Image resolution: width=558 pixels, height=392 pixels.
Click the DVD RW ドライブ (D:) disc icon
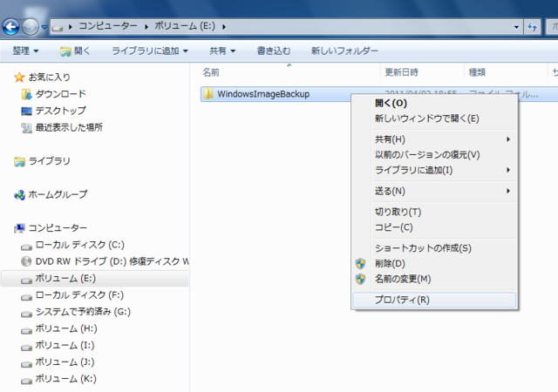pos(26,261)
